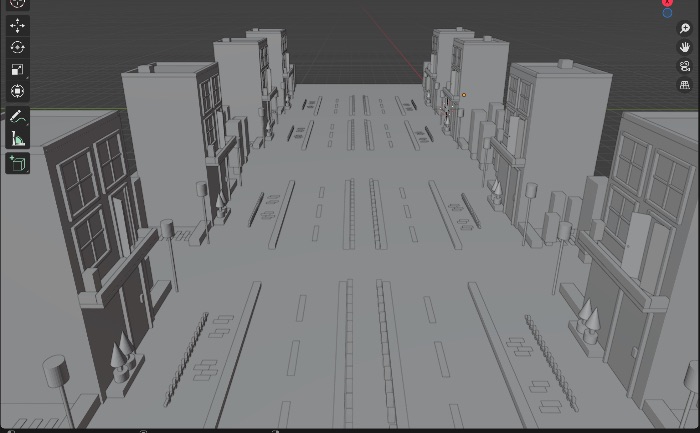Select the orange origin dot in the viewport
700x433 pixels.
click(x=464, y=95)
